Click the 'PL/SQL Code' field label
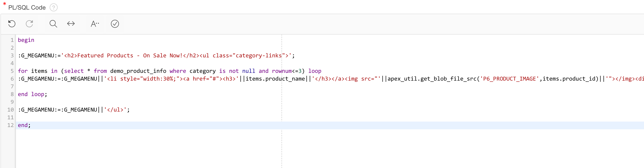Viewport: 644px width, 168px height. 27,8
